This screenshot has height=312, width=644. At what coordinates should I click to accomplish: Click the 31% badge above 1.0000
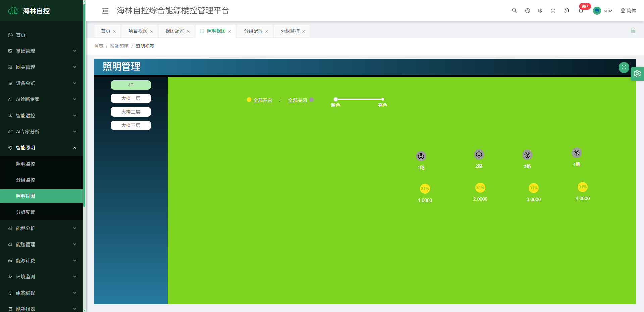[425, 189]
